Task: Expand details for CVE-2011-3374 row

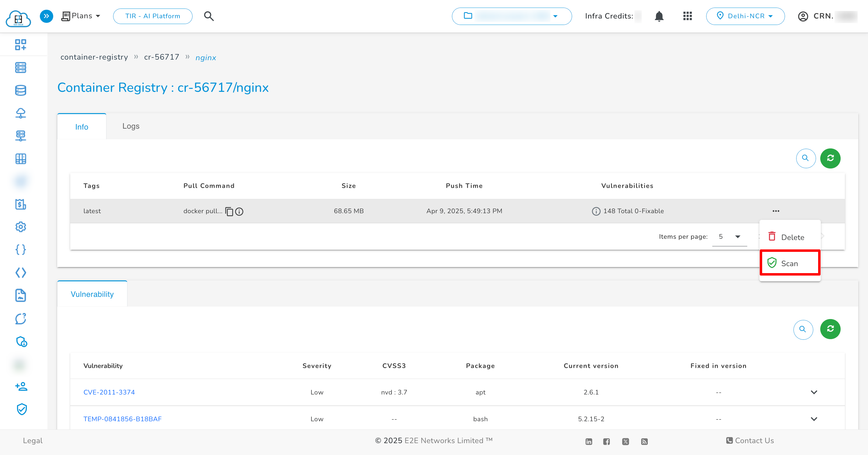Action: [814, 392]
